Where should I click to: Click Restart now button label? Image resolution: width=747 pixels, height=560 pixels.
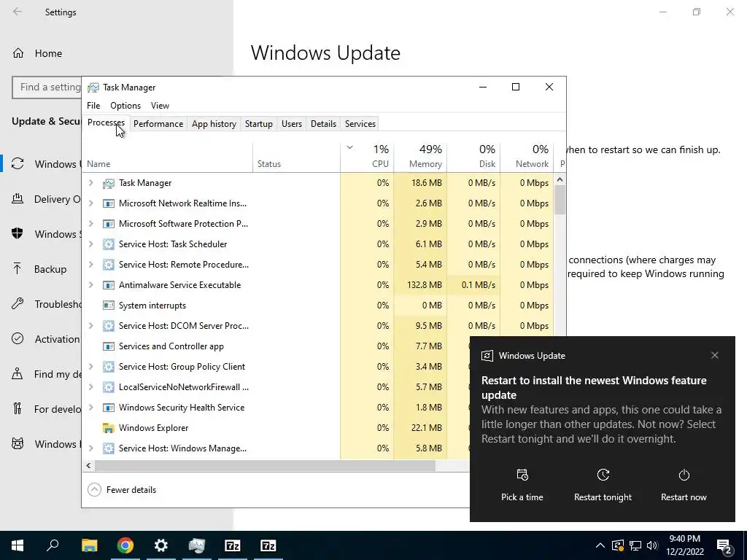point(684,497)
